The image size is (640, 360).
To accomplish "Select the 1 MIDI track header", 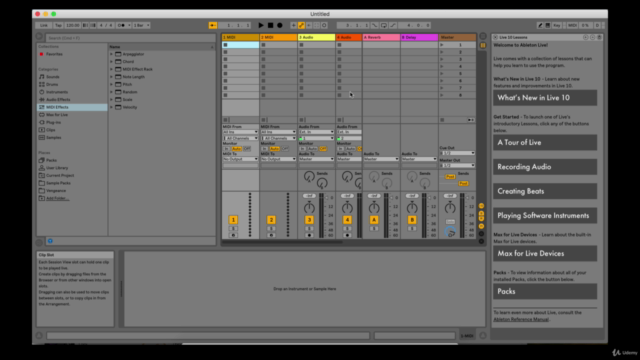I will click(240, 37).
